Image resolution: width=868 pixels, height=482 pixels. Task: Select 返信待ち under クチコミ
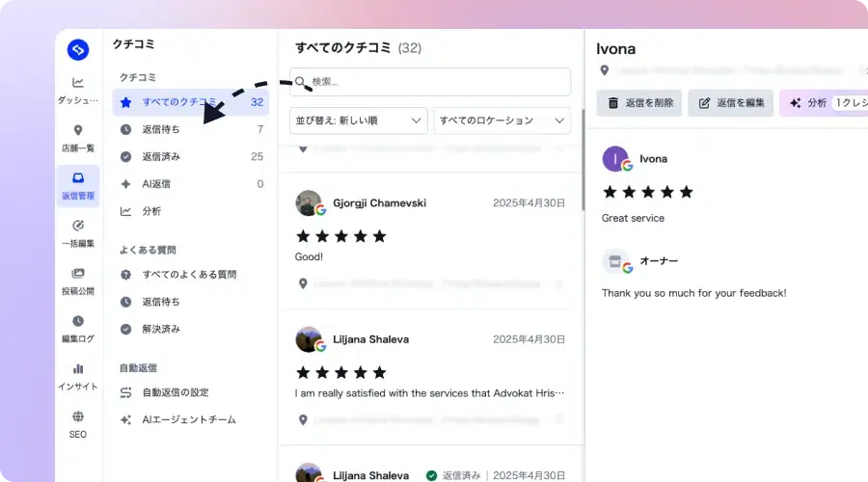191,129
